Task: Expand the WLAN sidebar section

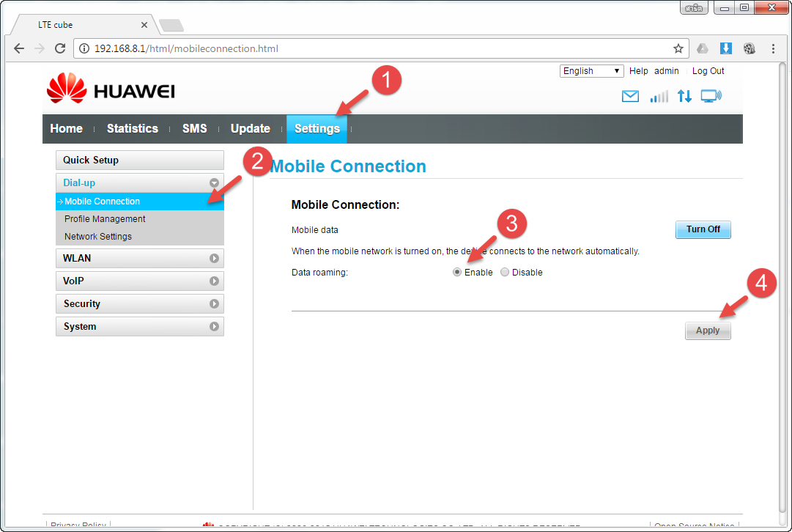Action: tap(139, 259)
